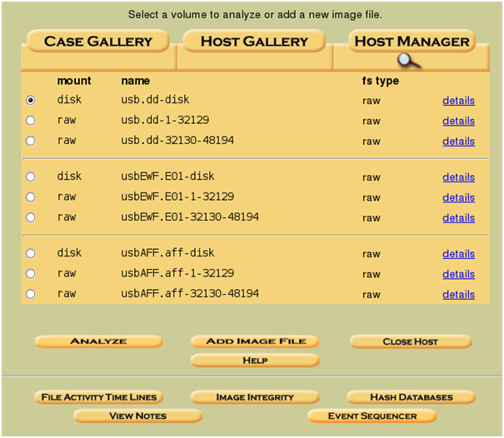View details link for usb.dd-1-32129
Image resolution: width=504 pixels, height=438 pixels.
coord(458,121)
